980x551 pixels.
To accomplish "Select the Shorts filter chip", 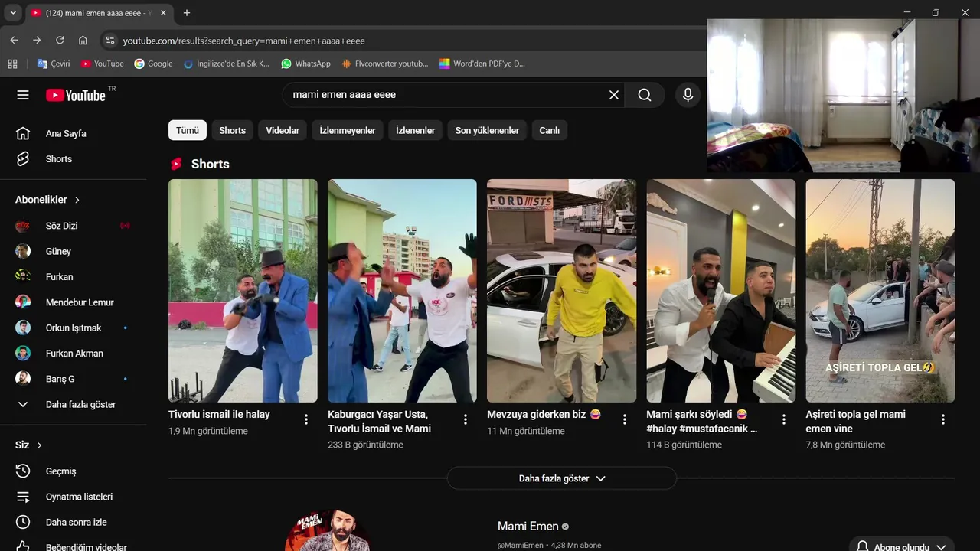I will (233, 130).
